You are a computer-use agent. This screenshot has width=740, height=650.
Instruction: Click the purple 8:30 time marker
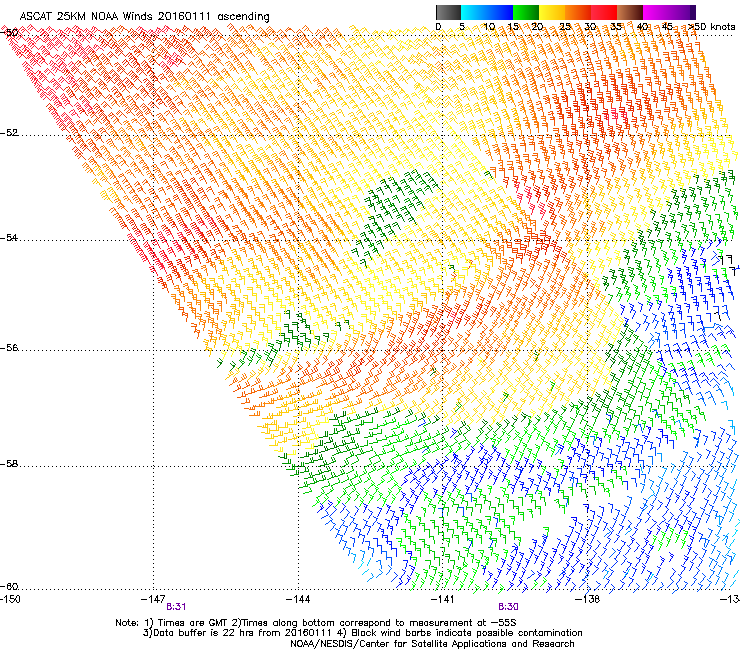tap(508, 607)
